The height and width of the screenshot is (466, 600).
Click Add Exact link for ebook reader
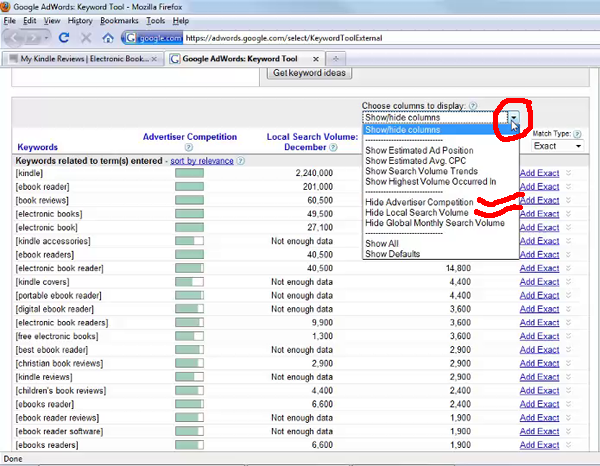pos(539,186)
